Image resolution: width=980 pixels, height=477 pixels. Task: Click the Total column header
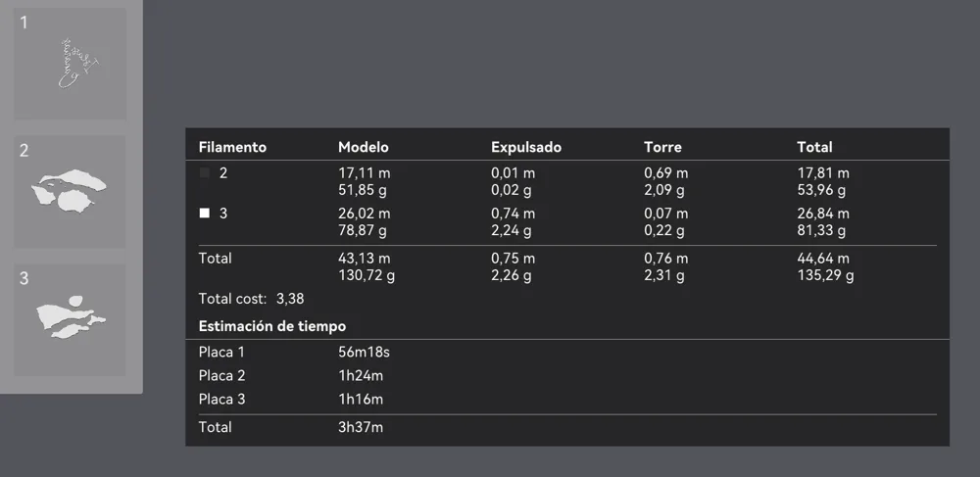point(814,147)
